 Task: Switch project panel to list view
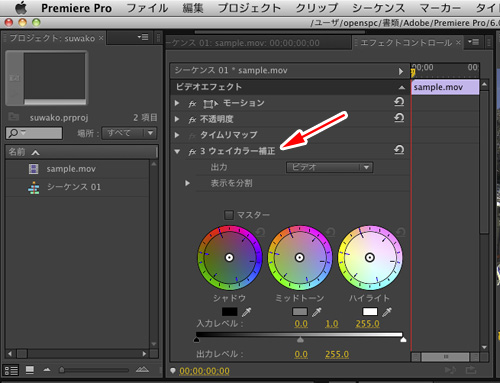pyautogui.click(x=11, y=370)
